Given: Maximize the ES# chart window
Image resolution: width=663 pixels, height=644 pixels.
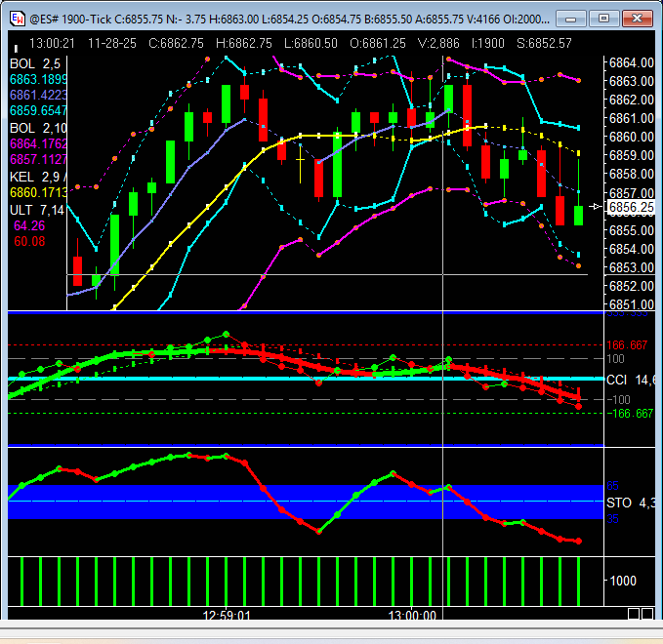Looking at the screenshot, I should 605,19.
